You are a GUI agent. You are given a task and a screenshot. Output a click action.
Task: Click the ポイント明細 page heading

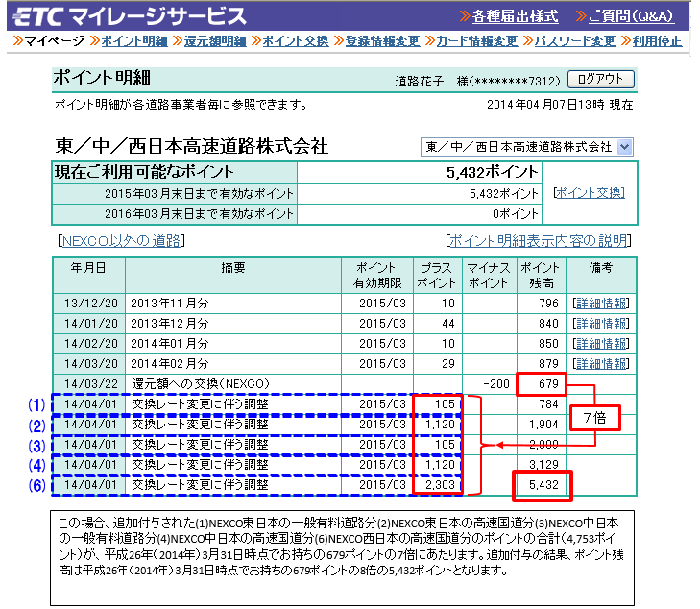pyautogui.click(x=102, y=78)
